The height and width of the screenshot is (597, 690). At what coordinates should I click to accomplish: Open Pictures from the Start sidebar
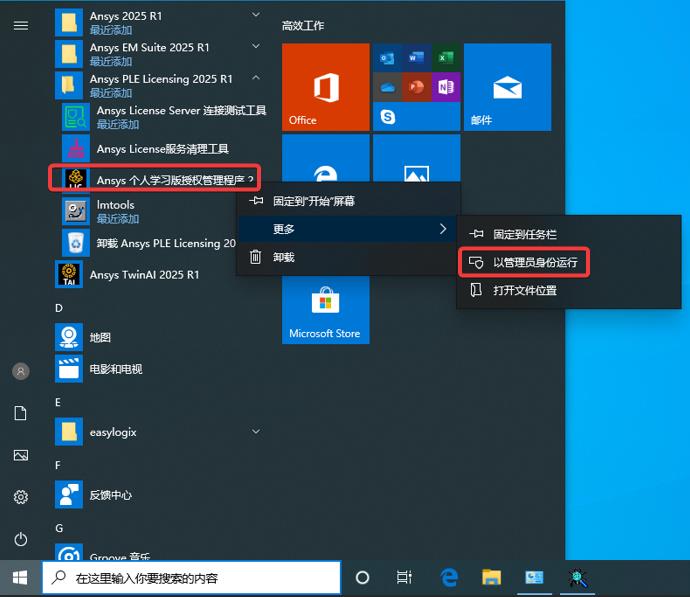coord(21,455)
